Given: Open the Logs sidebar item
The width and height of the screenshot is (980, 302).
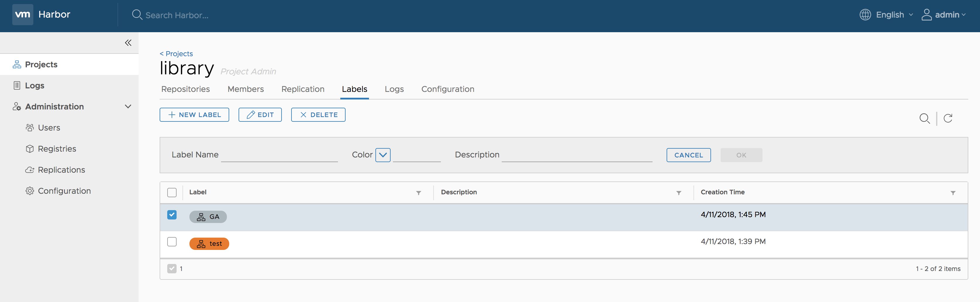Looking at the screenshot, I should 34,85.
